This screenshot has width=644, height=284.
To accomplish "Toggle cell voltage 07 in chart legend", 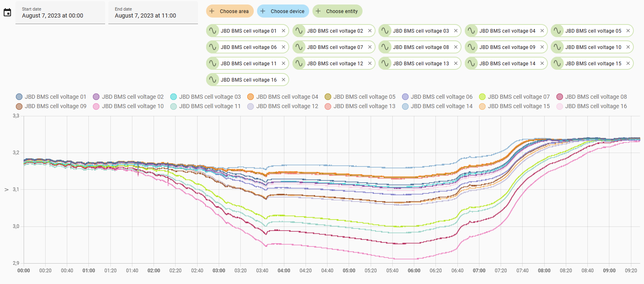I will point(514,97).
